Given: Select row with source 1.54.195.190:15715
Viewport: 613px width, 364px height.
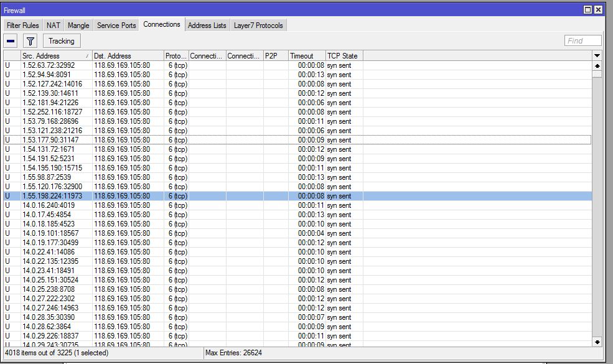Looking at the screenshot, I should coord(297,168).
